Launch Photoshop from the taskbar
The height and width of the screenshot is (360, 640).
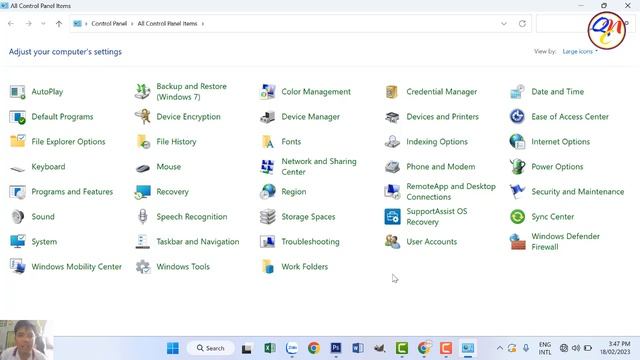[x=336, y=348]
